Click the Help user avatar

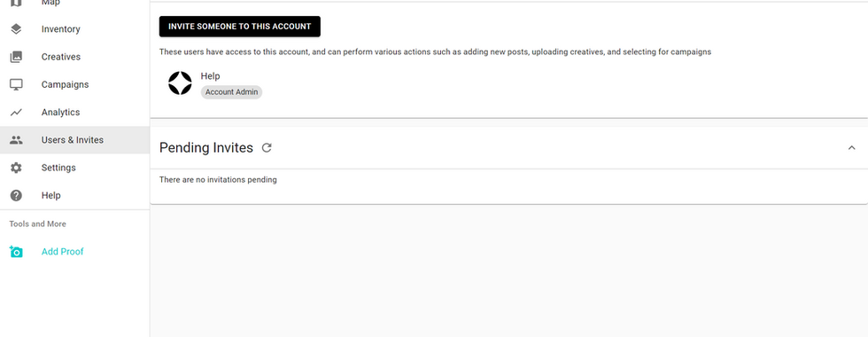pyautogui.click(x=180, y=83)
